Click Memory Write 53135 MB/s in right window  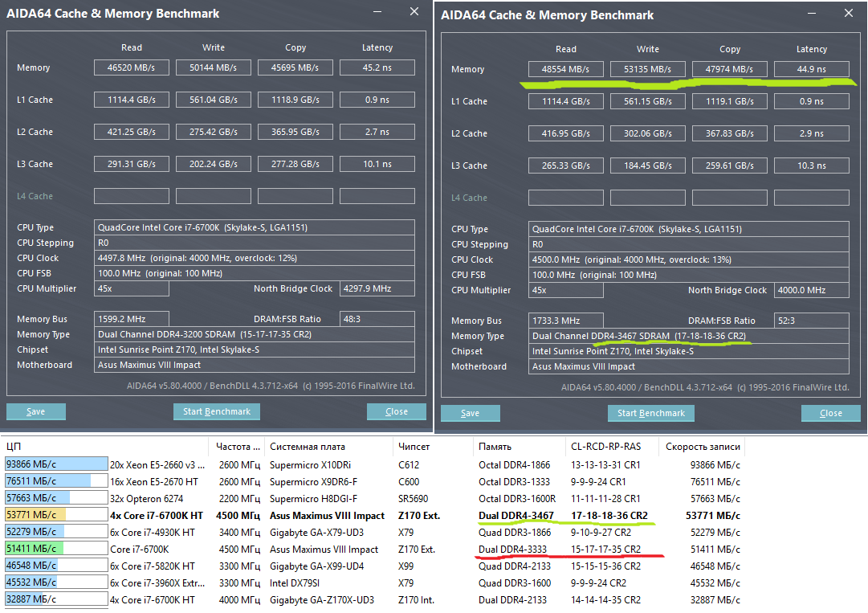point(648,69)
